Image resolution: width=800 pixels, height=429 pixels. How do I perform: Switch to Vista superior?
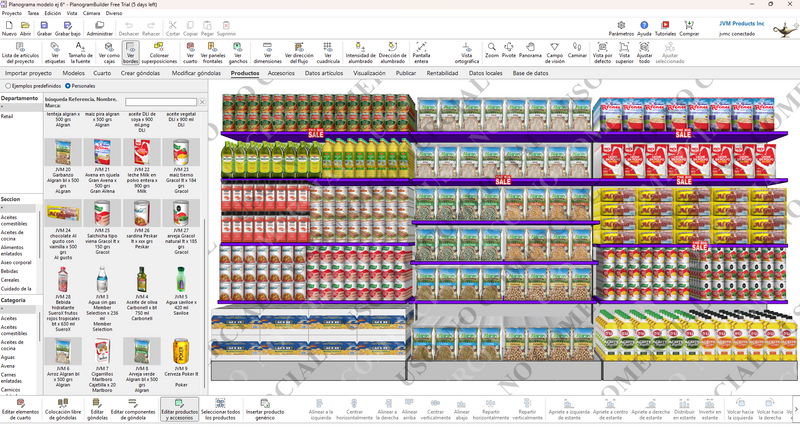pyautogui.click(x=624, y=53)
